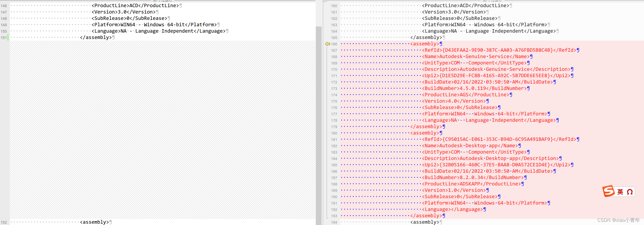The width and height of the screenshot is (644, 225).
Task: Click SubRelease line 148 in left pane
Action: [x=130, y=18]
